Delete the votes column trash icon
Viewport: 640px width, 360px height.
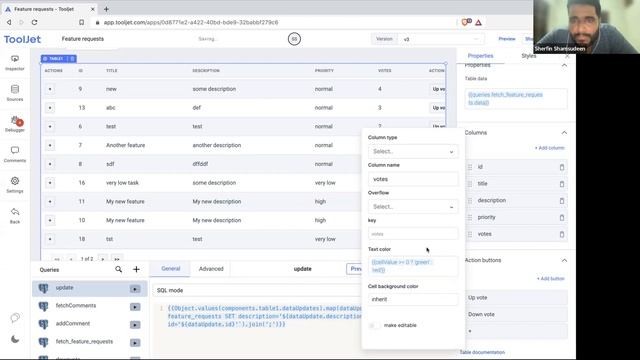point(562,234)
